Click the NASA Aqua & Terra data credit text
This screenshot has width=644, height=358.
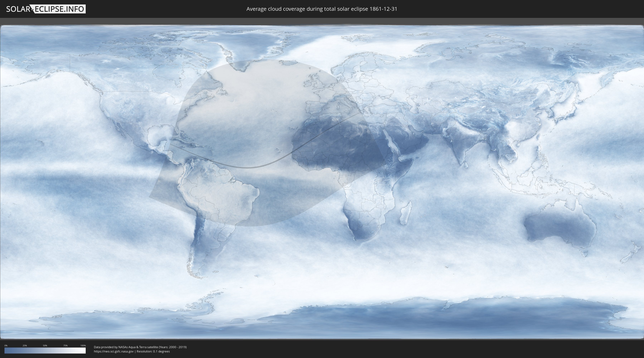click(140, 347)
